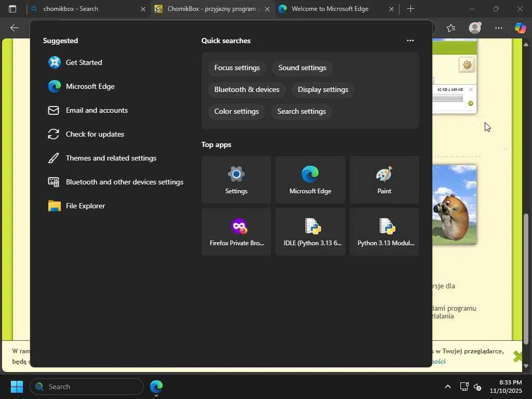Screen dimensions: 532x399
Task: Open IDLE Python 3.13 tile
Action: (x=310, y=232)
